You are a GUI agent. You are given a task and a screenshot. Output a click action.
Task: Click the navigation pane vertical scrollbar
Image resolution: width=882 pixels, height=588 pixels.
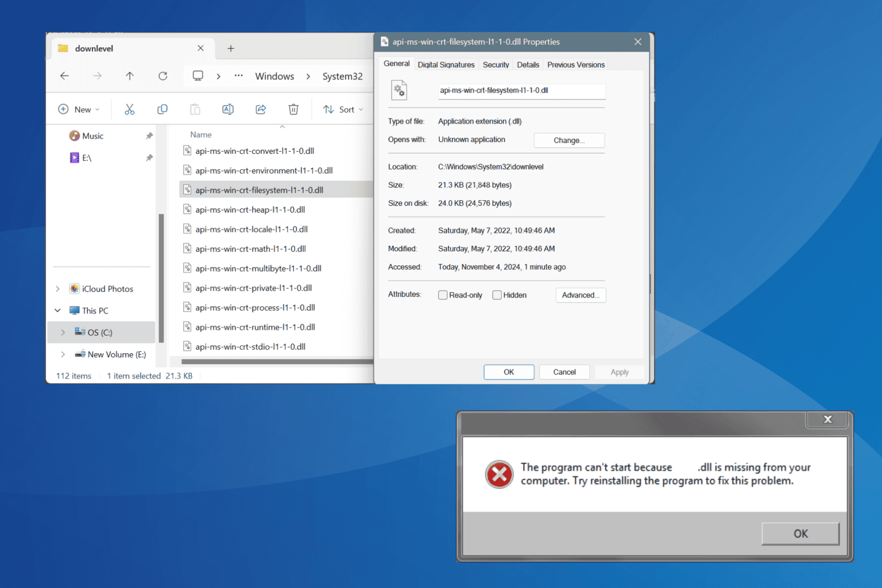click(x=161, y=278)
